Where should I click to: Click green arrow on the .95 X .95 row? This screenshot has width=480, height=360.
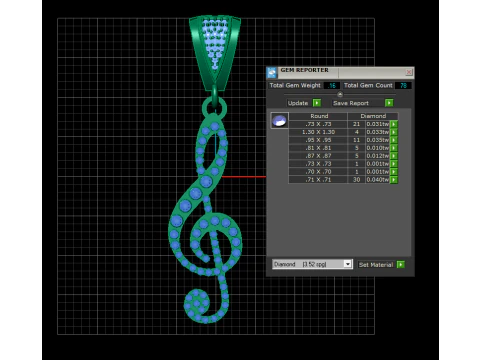394,140
